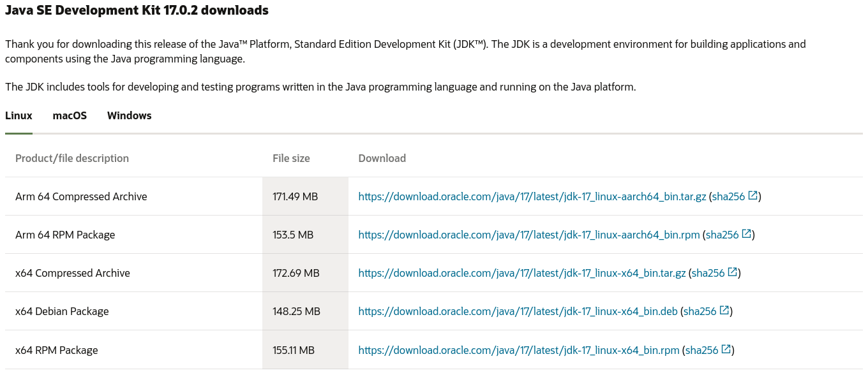The height and width of the screenshot is (375, 868).
Task: Download jdk-17_linux-x64_bin.rpm link
Action: [x=519, y=351]
